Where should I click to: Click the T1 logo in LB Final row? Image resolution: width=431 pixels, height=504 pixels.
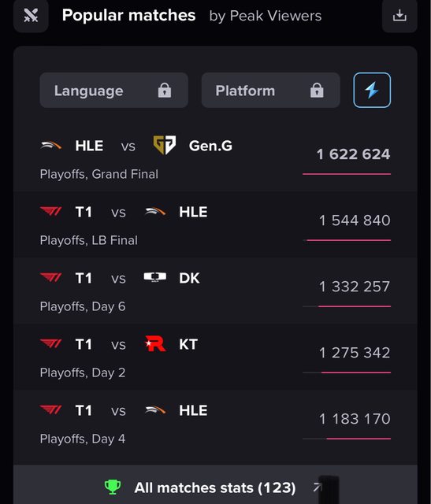[50, 212]
